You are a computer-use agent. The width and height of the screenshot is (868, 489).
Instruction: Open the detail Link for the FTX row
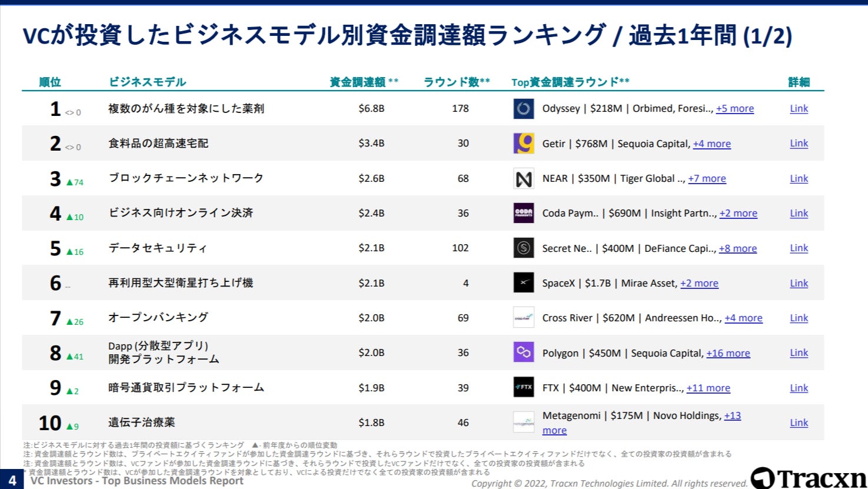coord(799,388)
